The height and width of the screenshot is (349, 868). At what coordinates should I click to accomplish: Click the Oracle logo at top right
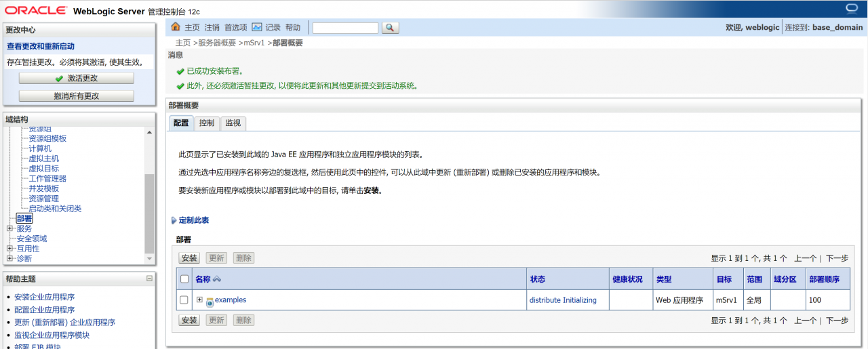[852, 9]
